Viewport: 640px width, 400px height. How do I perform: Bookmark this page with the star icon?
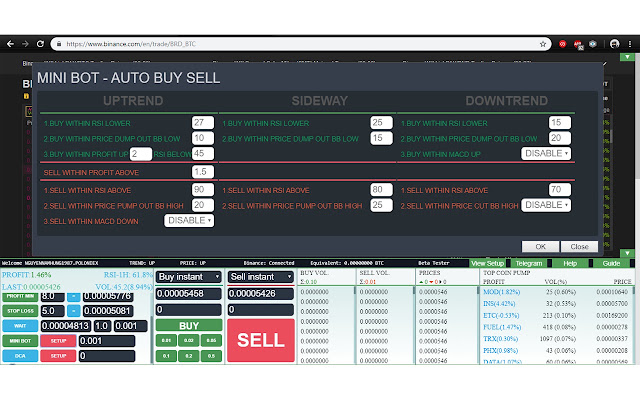click(x=542, y=44)
